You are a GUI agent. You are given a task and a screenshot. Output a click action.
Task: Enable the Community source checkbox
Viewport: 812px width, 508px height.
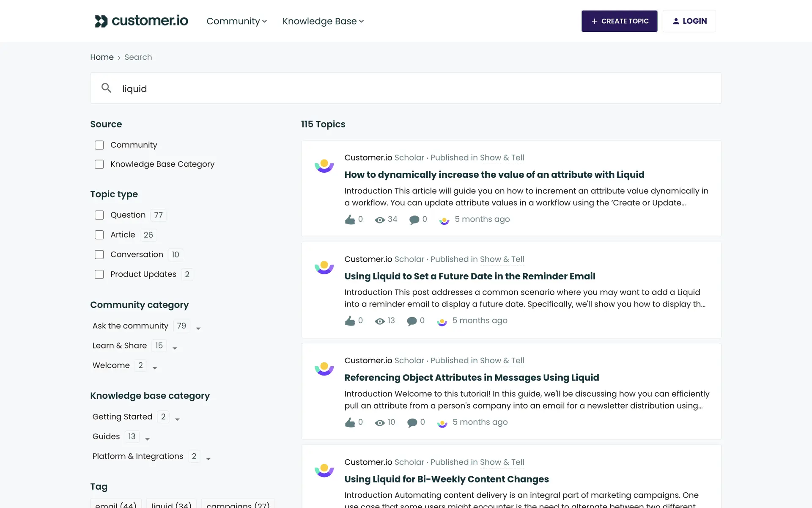pos(99,145)
